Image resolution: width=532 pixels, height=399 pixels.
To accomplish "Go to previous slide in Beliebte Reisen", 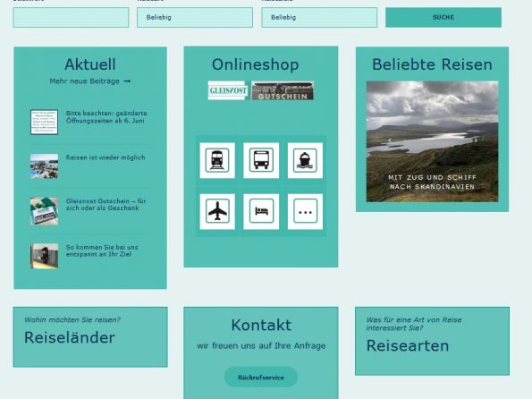I will pos(390,140).
